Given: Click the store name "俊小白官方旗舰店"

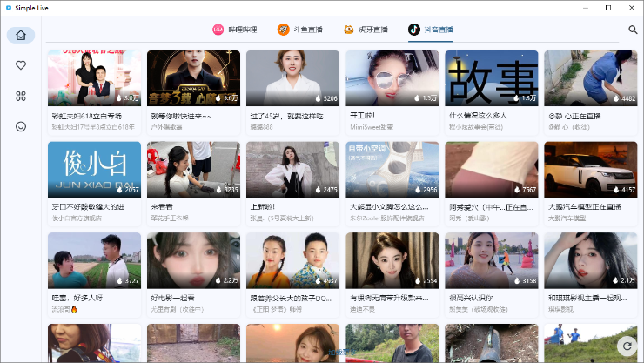Looking at the screenshot, I should (77, 218).
